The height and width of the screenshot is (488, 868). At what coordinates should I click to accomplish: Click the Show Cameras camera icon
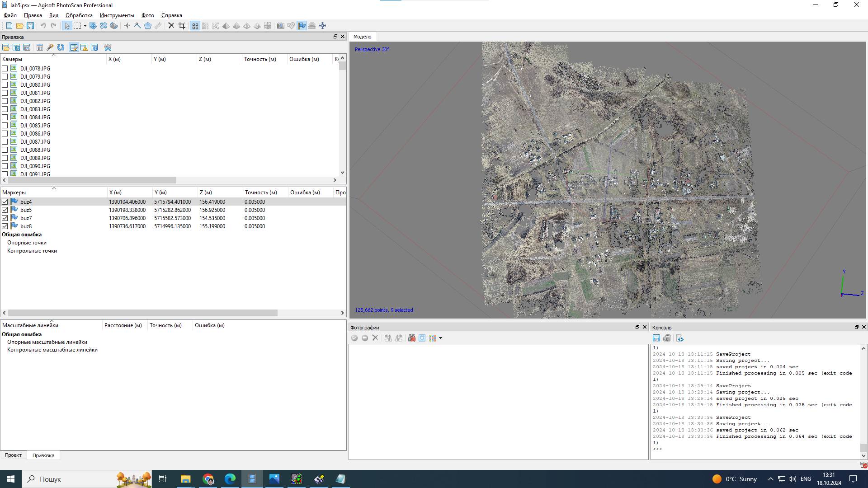[280, 26]
